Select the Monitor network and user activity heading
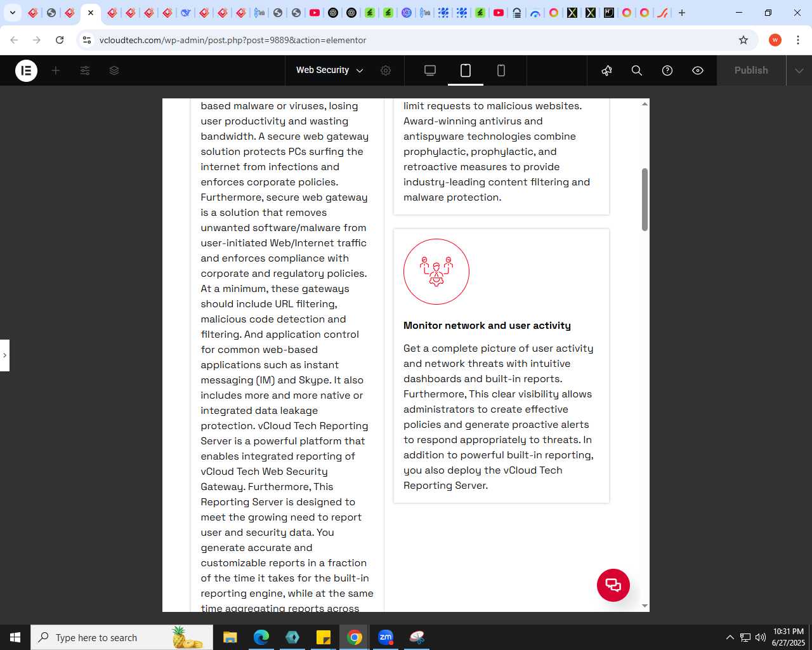Screen dimensions: 812x650 [x=487, y=326]
